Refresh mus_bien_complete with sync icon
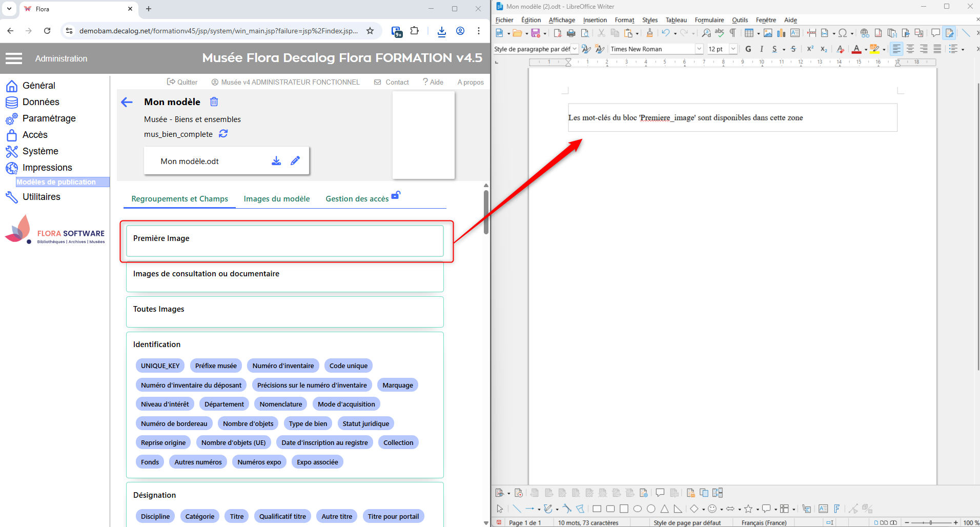Viewport: 980px width, 527px height. point(223,134)
